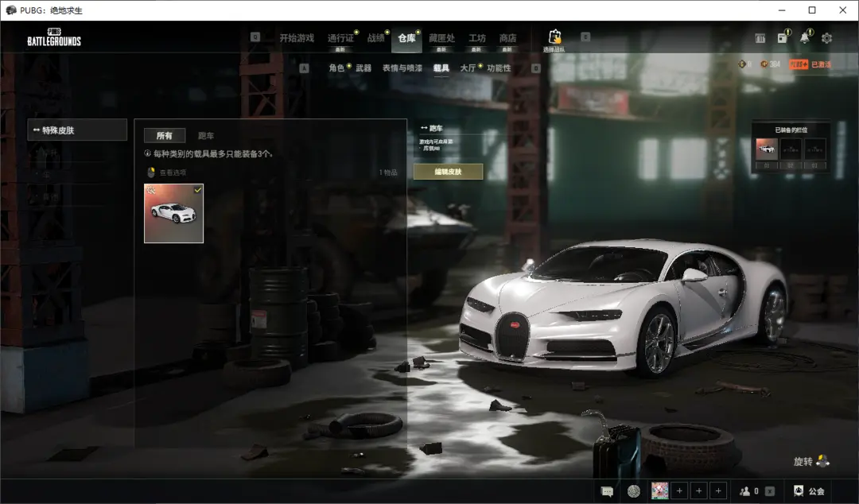Open the friends list icon showing 0

pyautogui.click(x=748, y=491)
